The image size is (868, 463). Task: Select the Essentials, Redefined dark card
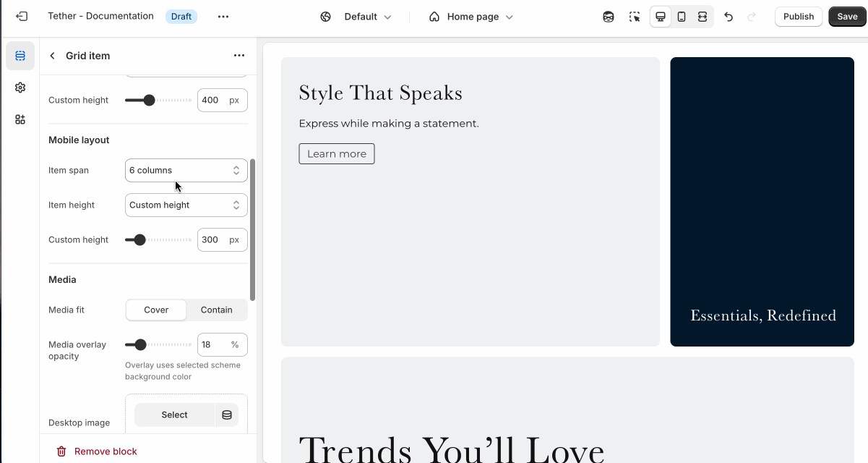tap(762, 202)
